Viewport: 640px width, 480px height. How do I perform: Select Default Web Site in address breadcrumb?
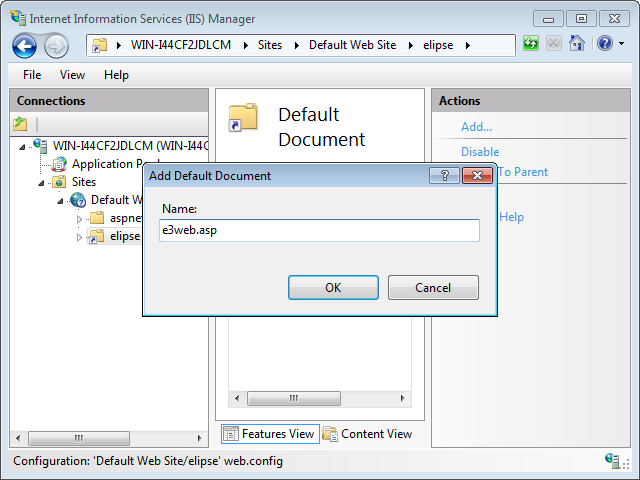352,45
